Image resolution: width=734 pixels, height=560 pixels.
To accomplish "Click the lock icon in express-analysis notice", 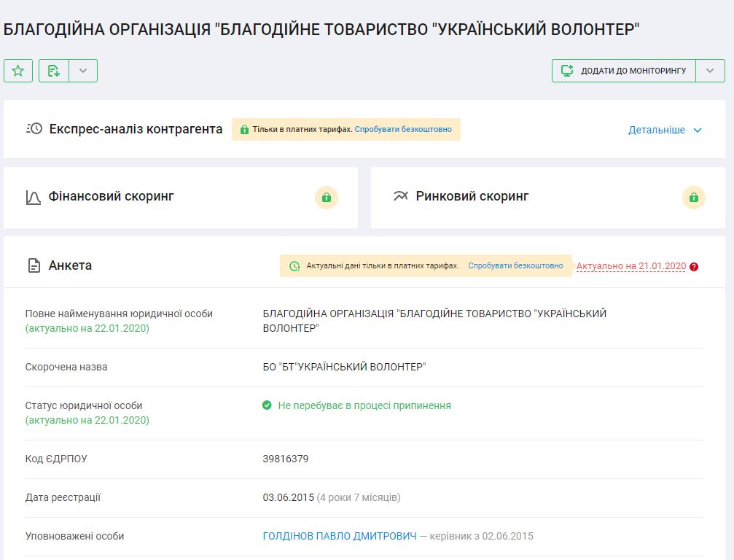I will 244,129.
